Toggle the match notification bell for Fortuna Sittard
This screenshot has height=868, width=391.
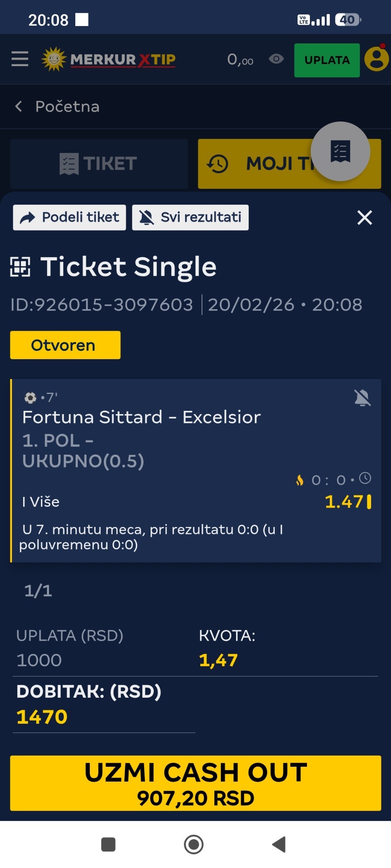pyautogui.click(x=362, y=398)
